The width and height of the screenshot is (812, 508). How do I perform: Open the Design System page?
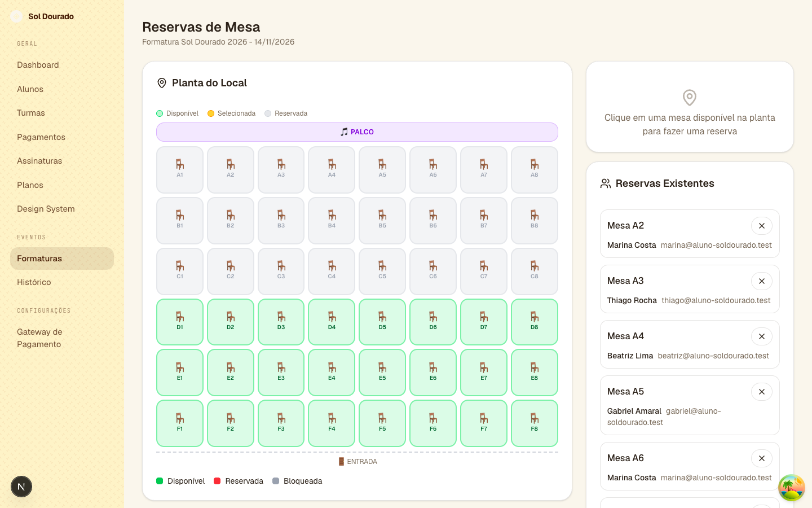[x=62, y=209]
